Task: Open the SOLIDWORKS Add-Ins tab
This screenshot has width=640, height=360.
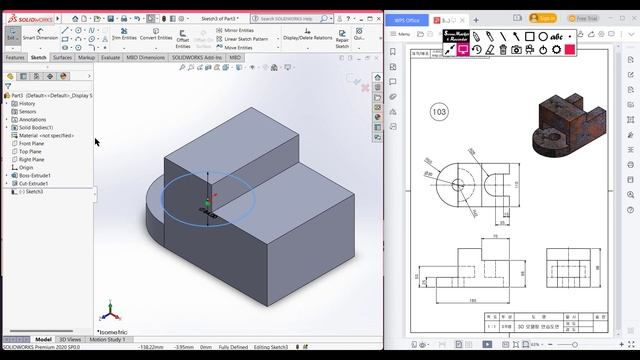Action: click(197, 58)
